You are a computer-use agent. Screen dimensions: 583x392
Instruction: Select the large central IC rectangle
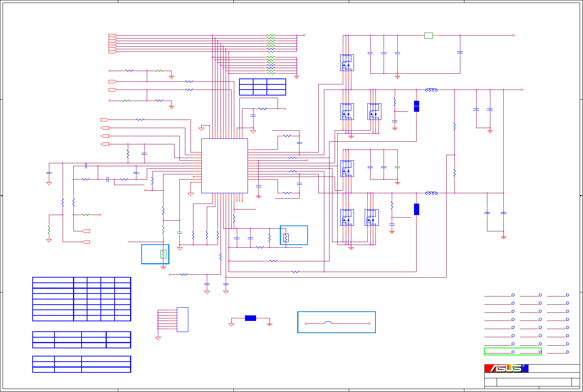tap(224, 166)
